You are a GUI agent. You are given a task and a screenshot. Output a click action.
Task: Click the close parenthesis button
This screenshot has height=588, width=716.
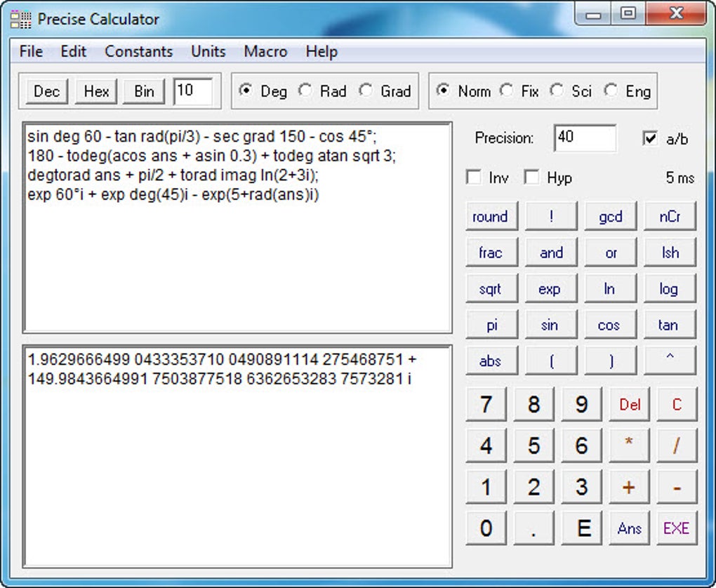tap(611, 361)
